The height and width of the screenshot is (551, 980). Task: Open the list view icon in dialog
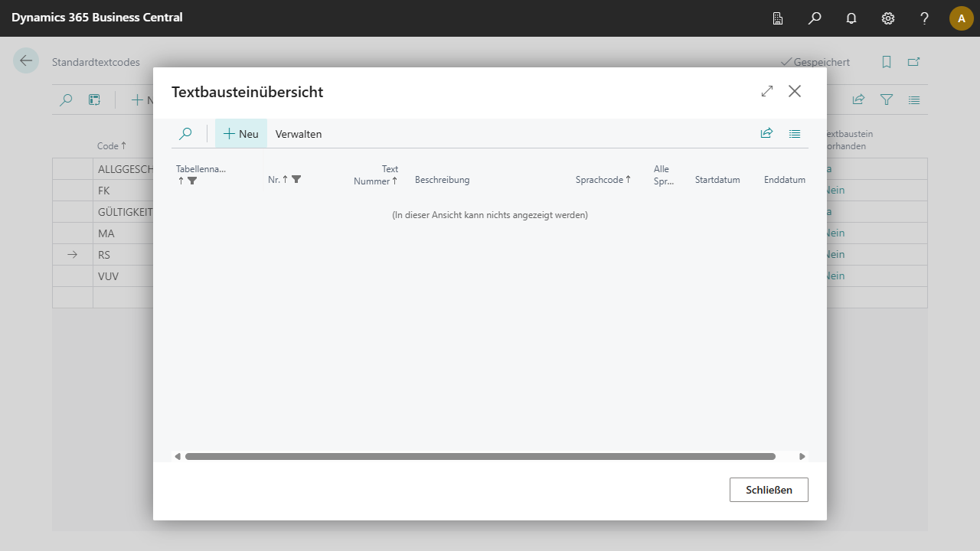click(795, 134)
